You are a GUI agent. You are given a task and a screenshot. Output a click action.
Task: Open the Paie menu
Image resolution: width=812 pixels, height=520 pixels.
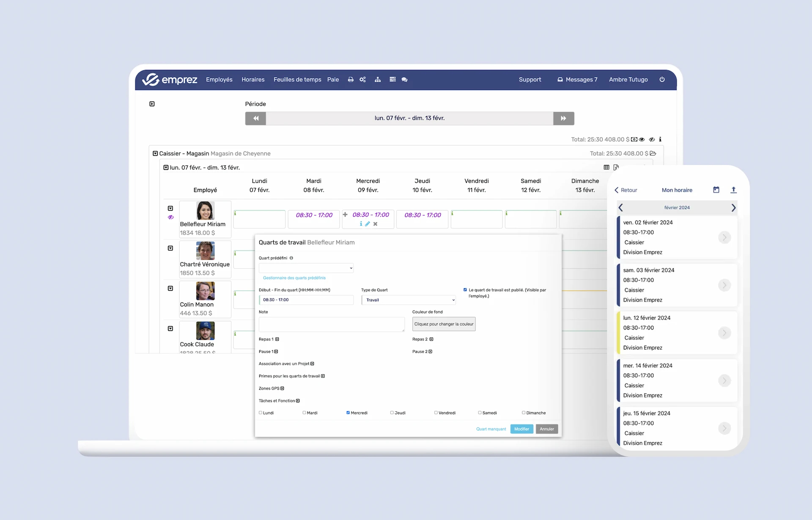coord(333,80)
